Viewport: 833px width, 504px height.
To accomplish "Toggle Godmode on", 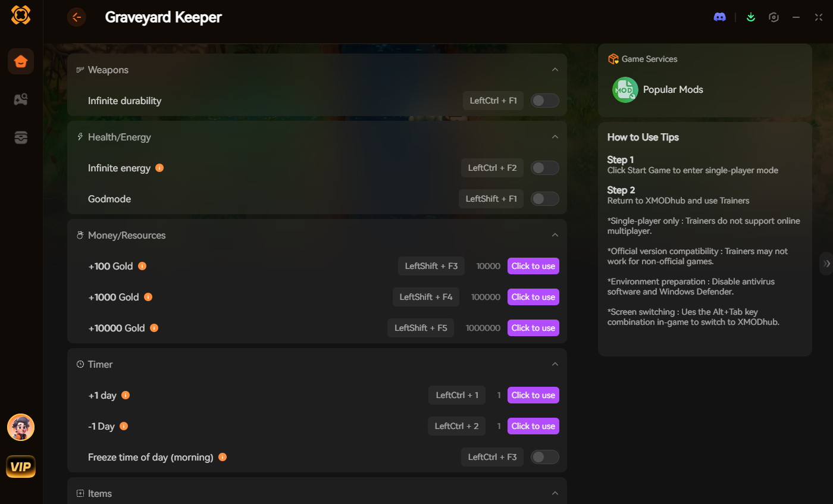I will pos(544,198).
